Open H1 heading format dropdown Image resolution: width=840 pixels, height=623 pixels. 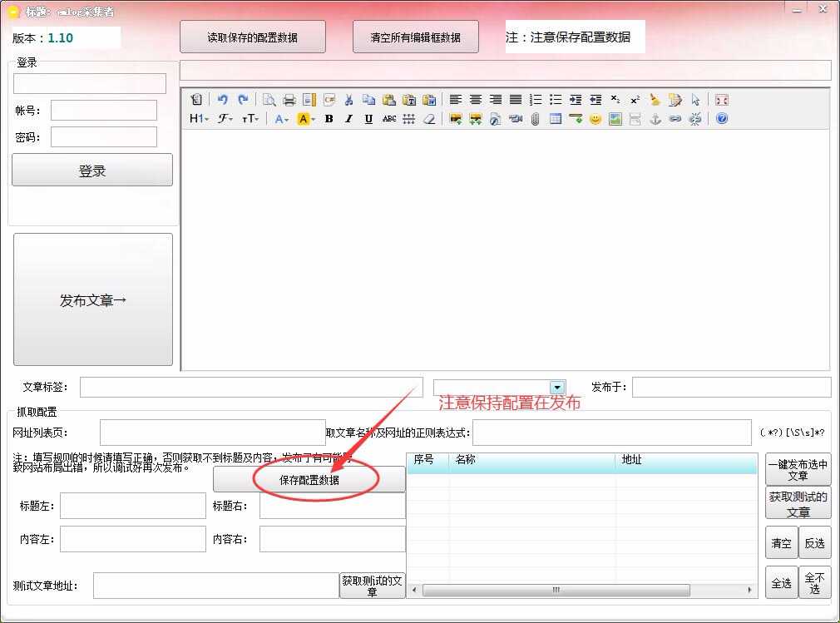(x=199, y=118)
